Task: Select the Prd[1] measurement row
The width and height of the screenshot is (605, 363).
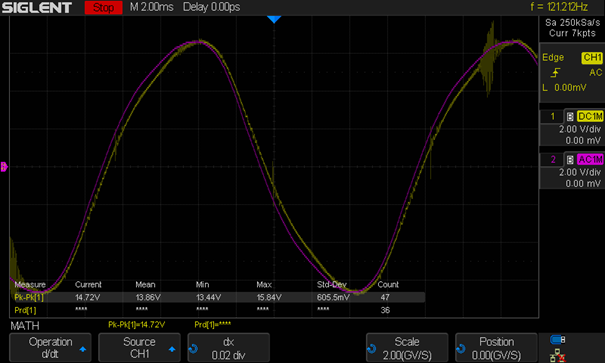Action: click(219, 310)
